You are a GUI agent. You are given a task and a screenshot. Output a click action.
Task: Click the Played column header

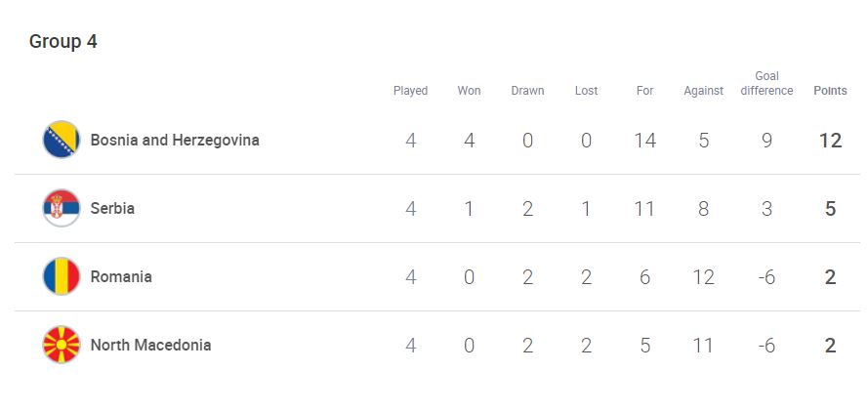pyautogui.click(x=410, y=91)
